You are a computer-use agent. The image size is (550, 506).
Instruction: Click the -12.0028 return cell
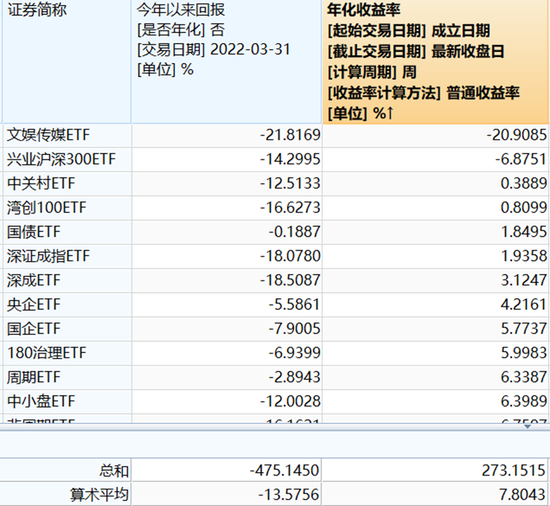227,402
